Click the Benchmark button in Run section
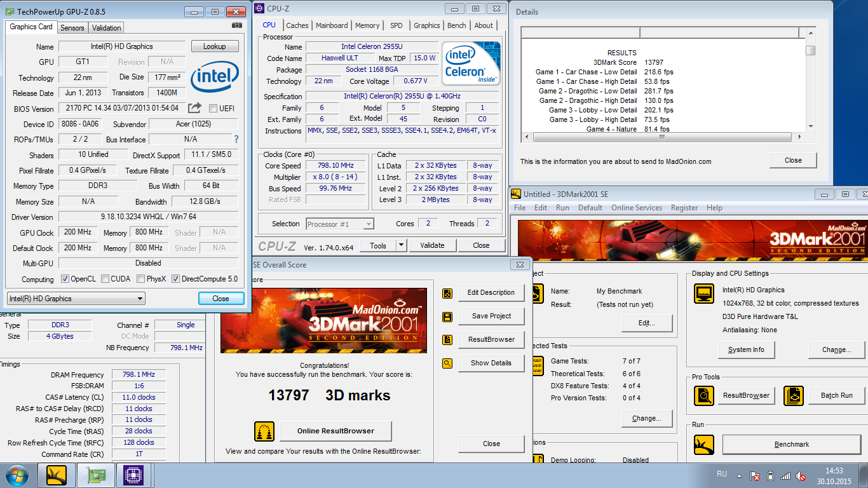 792,445
